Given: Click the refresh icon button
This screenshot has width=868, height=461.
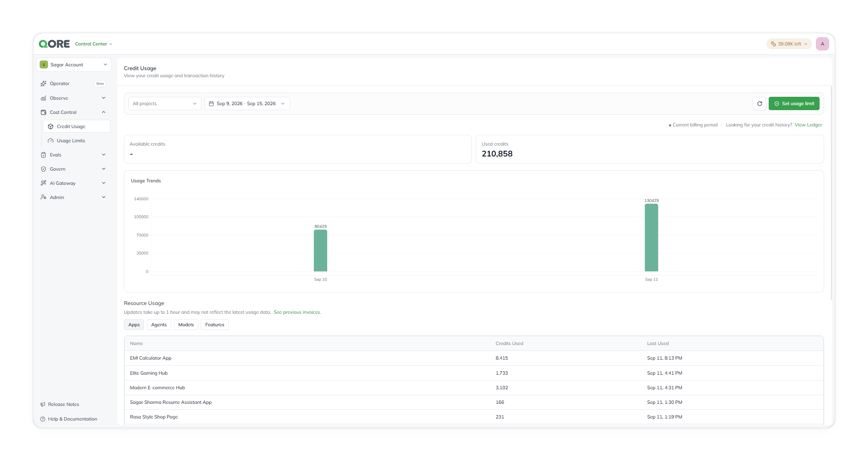Looking at the screenshot, I should click(x=759, y=103).
